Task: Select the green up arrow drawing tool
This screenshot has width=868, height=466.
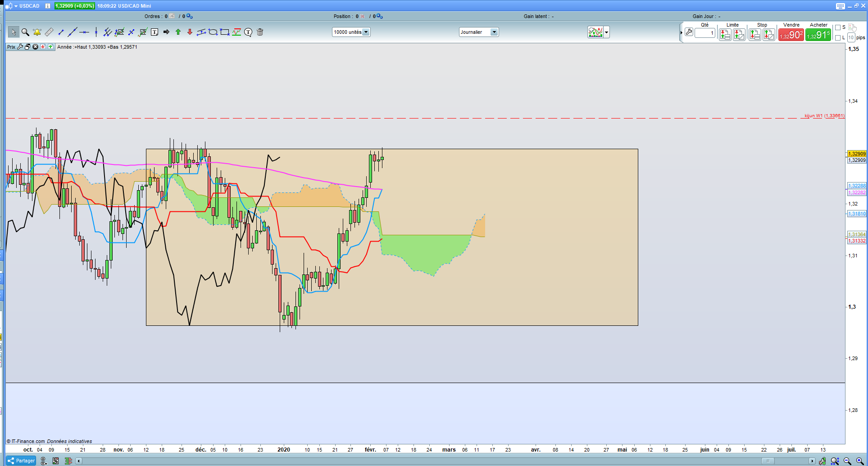Action: click(178, 32)
